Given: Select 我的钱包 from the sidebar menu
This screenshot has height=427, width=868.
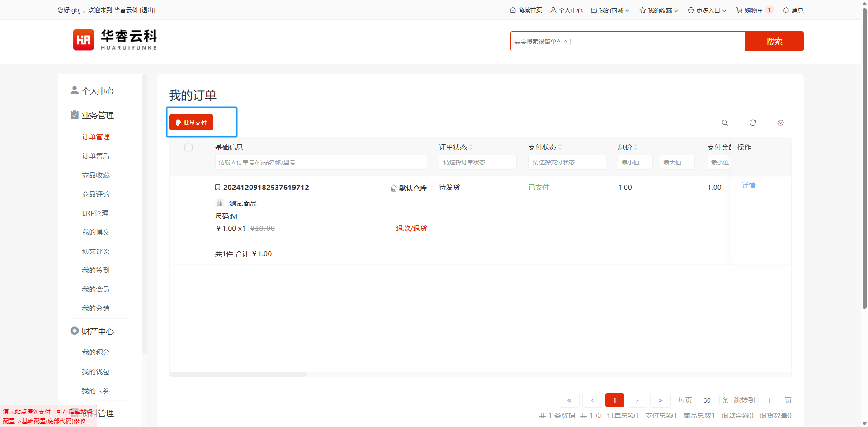Looking at the screenshot, I should [x=96, y=372].
